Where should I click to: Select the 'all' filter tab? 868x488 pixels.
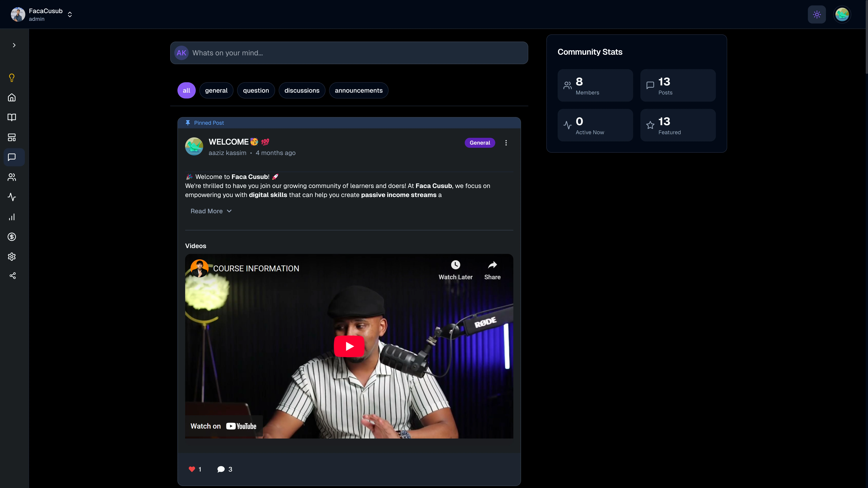(186, 91)
